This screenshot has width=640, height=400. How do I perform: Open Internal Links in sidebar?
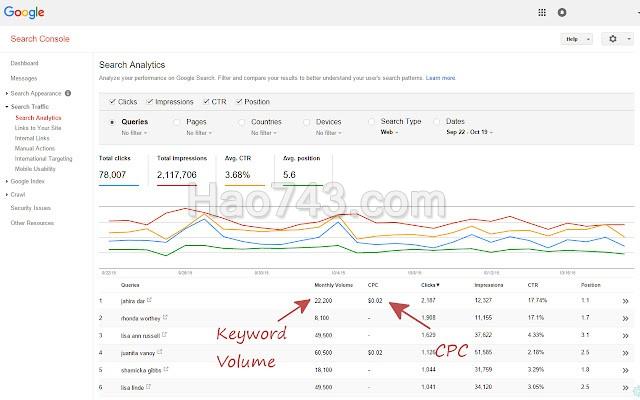[x=32, y=138]
